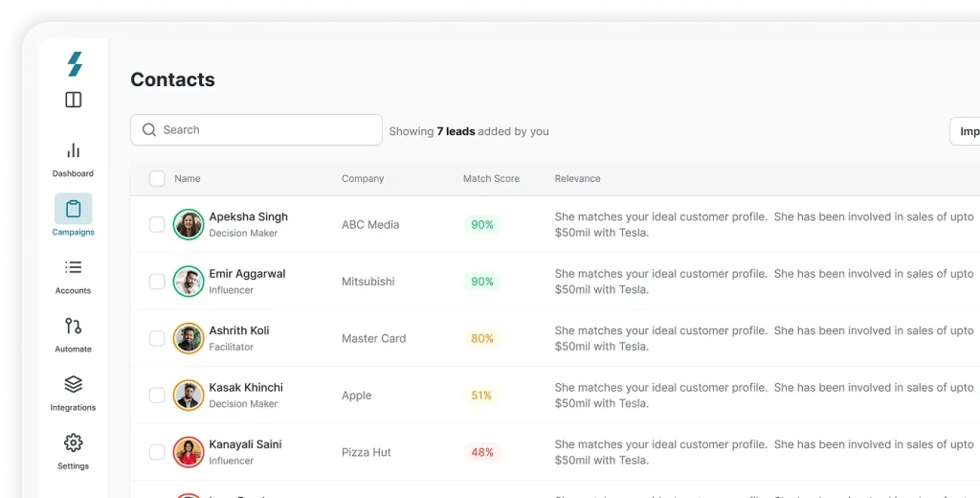Open the Settings gear icon

pyautogui.click(x=73, y=443)
